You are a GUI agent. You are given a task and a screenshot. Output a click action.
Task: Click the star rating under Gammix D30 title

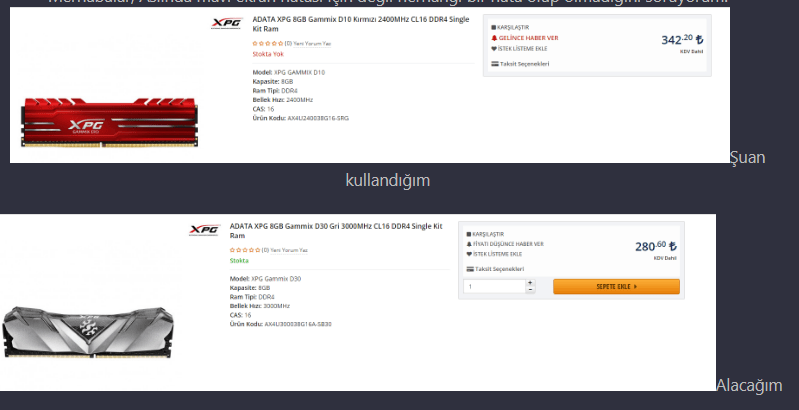245,250
